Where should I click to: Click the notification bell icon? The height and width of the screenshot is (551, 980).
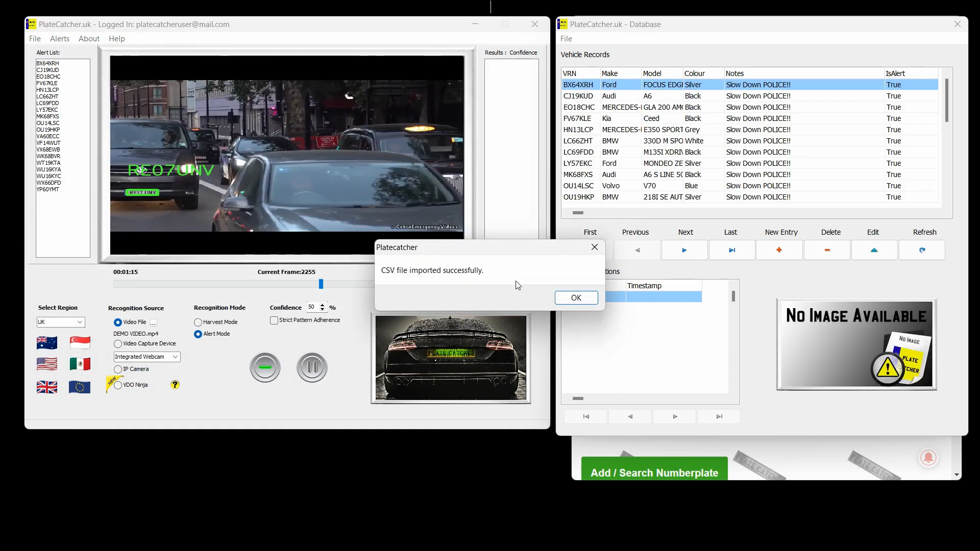pyautogui.click(x=928, y=458)
